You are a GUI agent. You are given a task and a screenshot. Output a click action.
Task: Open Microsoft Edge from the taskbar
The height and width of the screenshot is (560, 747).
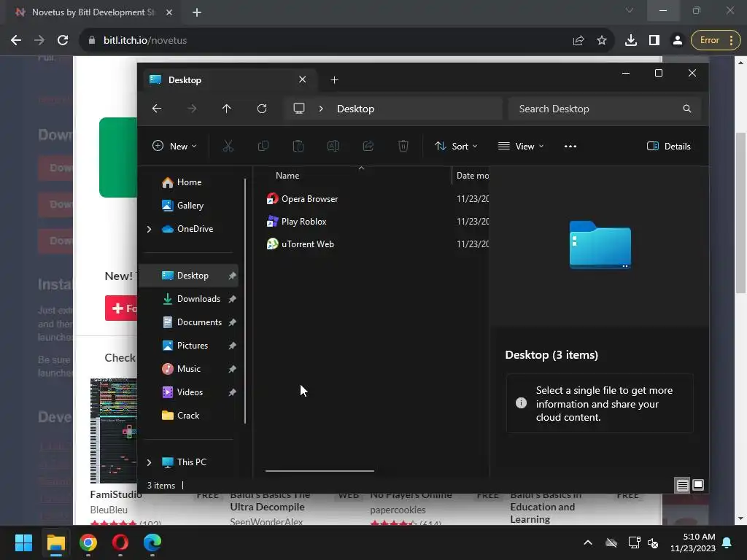(x=152, y=542)
